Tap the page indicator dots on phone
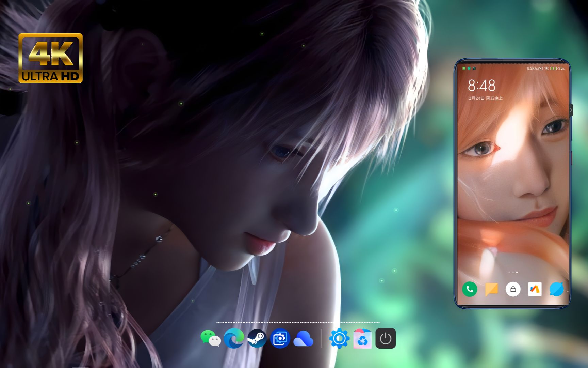This screenshot has height=368, width=588. 513,272
